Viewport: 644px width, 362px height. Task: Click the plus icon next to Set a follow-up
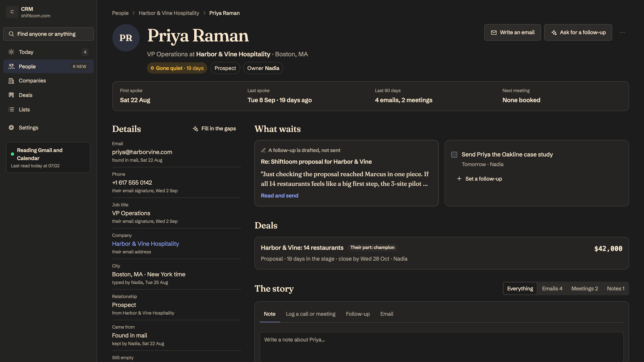click(459, 179)
